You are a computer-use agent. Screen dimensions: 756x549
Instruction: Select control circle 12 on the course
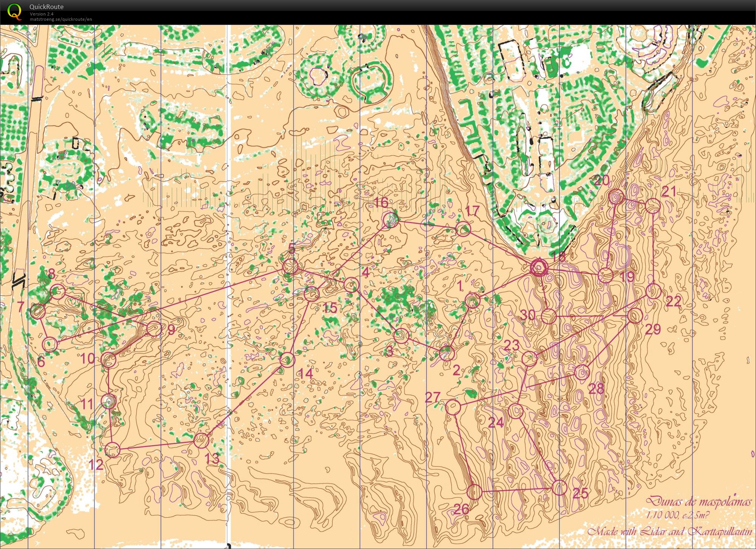(x=112, y=450)
